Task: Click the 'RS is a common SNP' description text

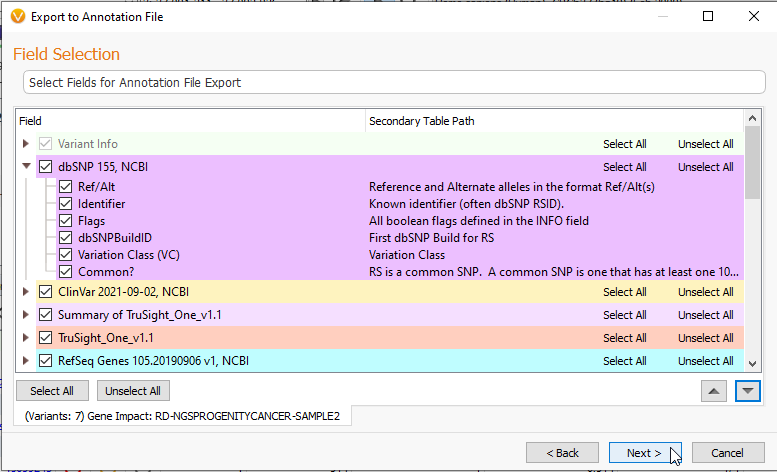Action: tap(554, 272)
